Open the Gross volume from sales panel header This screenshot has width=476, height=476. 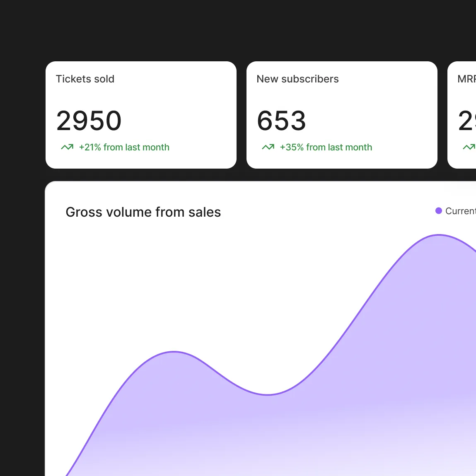click(x=143, y=212)
